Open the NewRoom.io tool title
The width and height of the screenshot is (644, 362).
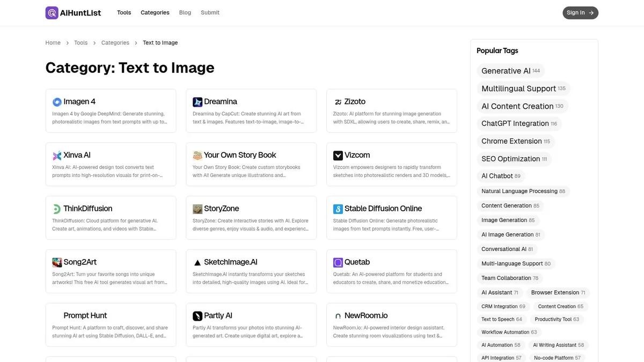[x=366, y=316]
